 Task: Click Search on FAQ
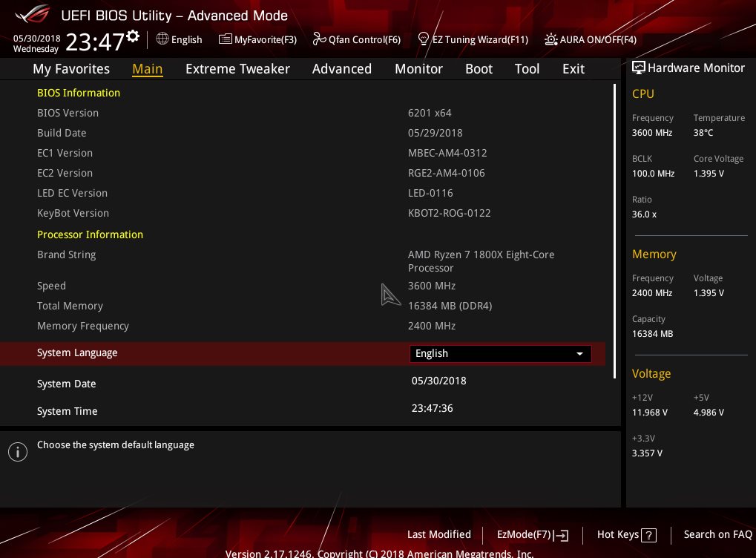(717, 534)
